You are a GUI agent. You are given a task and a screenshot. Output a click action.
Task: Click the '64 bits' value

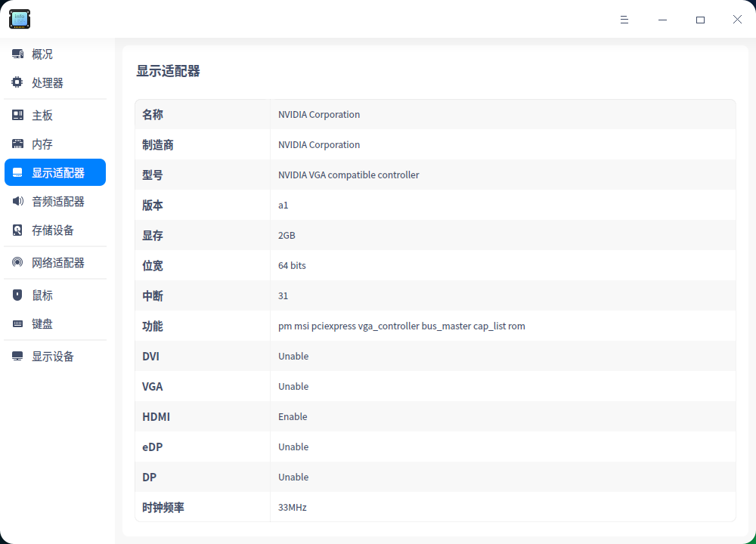pyautogui.click(x=292, y=265)
